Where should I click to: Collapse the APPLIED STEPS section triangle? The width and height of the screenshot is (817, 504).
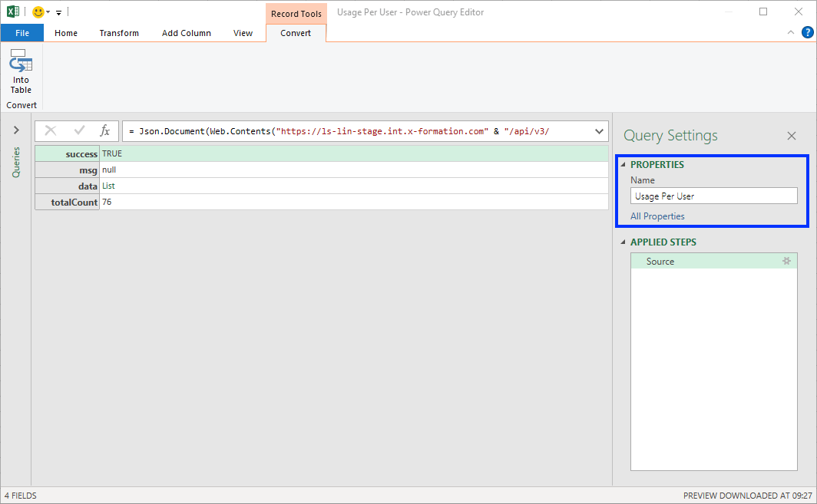click(623, 242)
